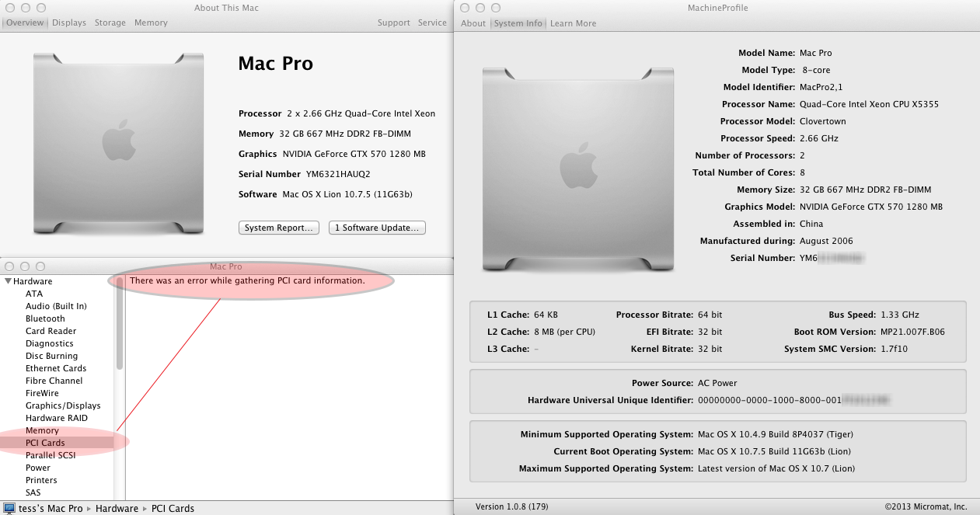Viewport: 980px width, 515px height.
Task: Click the Processor Model value Clovertown
Action: pyautogui.click(x=823, y=121)
